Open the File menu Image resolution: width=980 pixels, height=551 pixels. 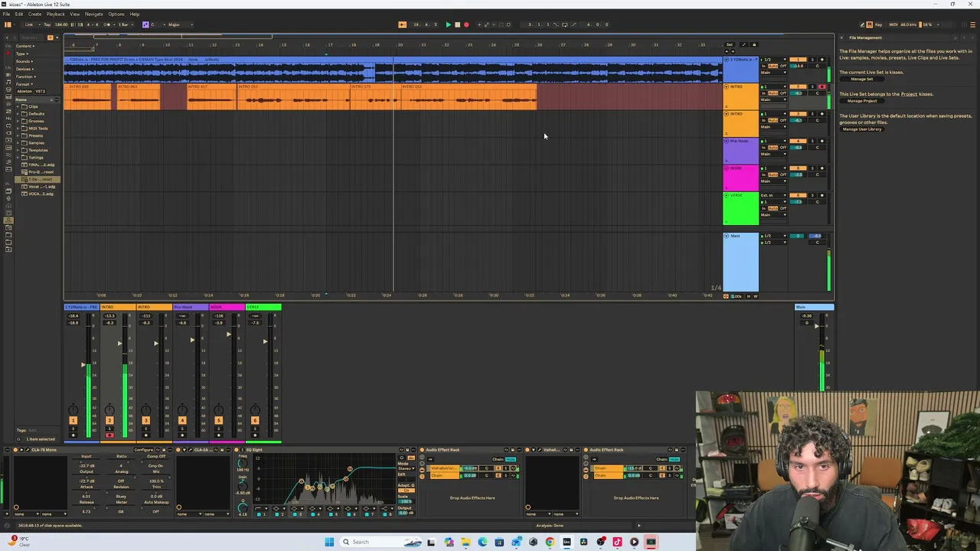(6, 14)
